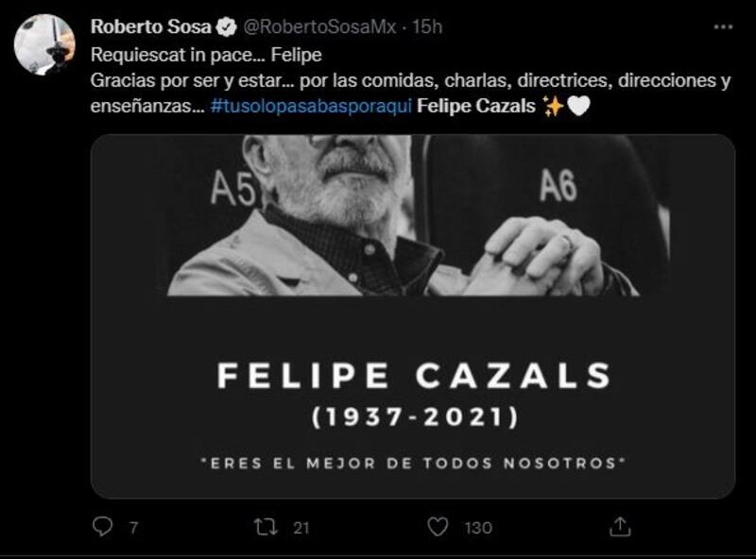Viewport: 756px width, 559px height.
Task: Click the bold Felipe Cazals text in tweet
Action: click(477, 107)
